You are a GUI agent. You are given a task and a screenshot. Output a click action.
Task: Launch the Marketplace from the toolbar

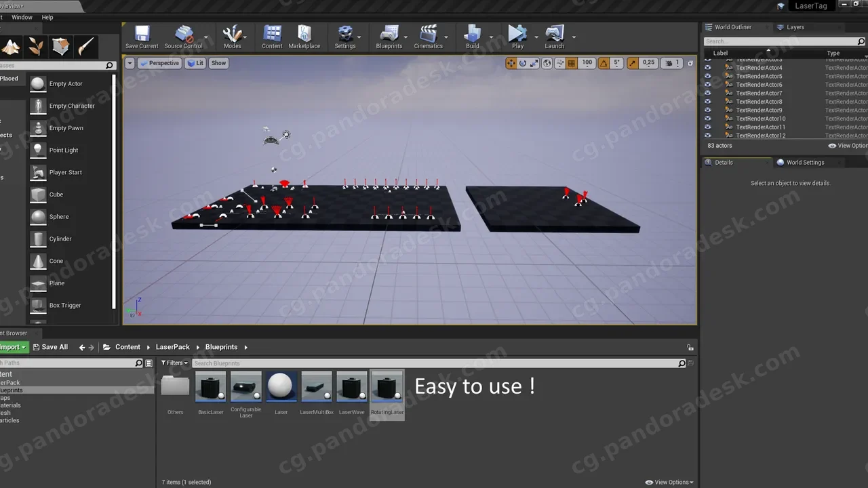[x=304, y=37]
